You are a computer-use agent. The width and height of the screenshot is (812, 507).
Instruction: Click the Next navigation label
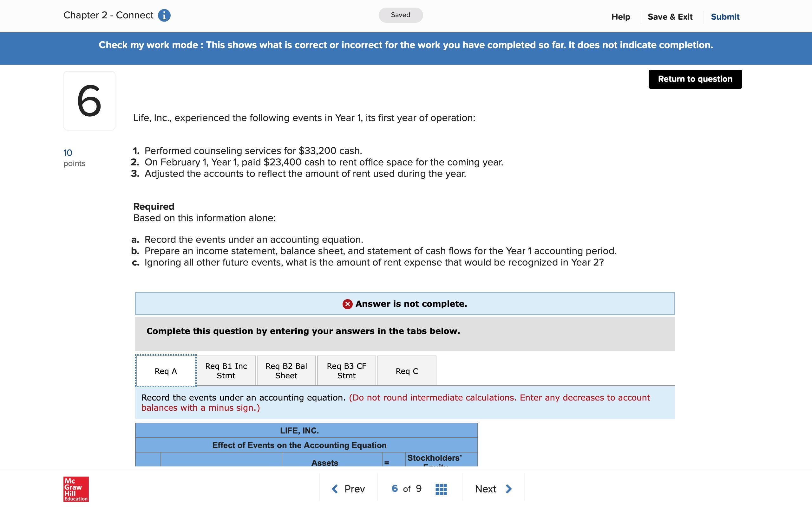tap(485, 489)
